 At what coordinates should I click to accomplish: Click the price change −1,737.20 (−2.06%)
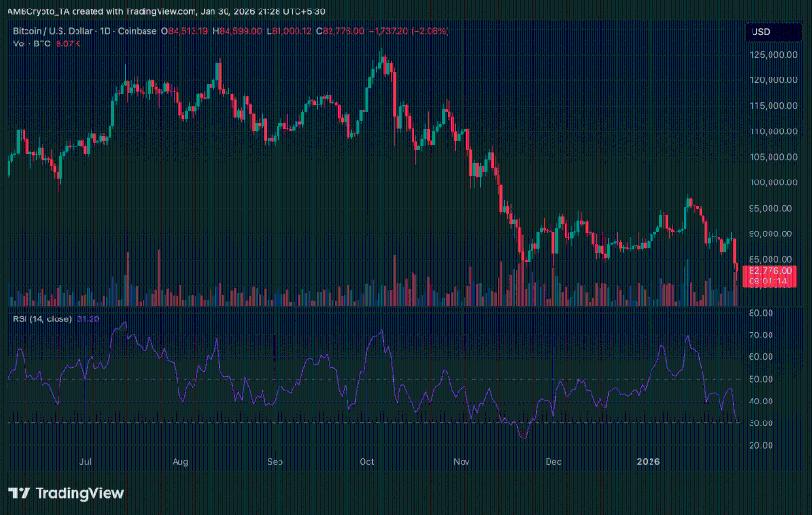click(409, 31)
